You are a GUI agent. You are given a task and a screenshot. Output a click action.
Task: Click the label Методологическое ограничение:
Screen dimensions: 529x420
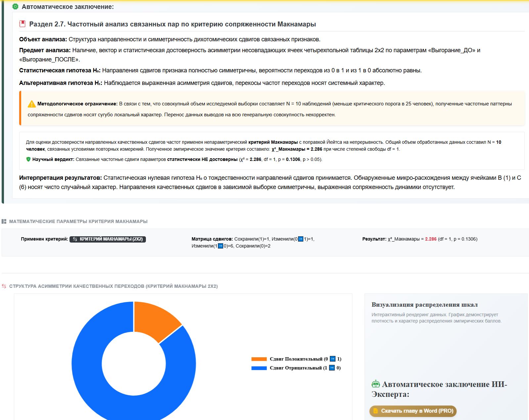pyautogui.click(x=77, y=104)
